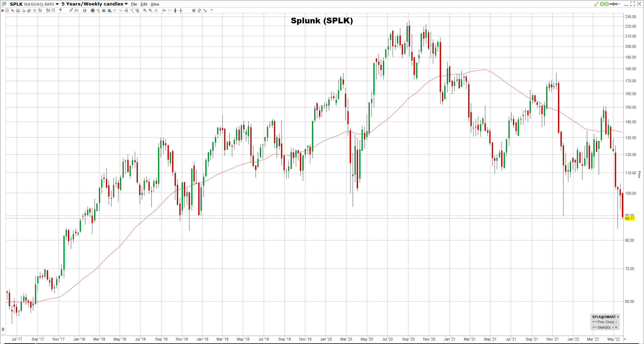The height and width of the screenshot is (344, 644).
Task: Click the Splunk (SPLK) chart title
Action: (x=322, y=21)
